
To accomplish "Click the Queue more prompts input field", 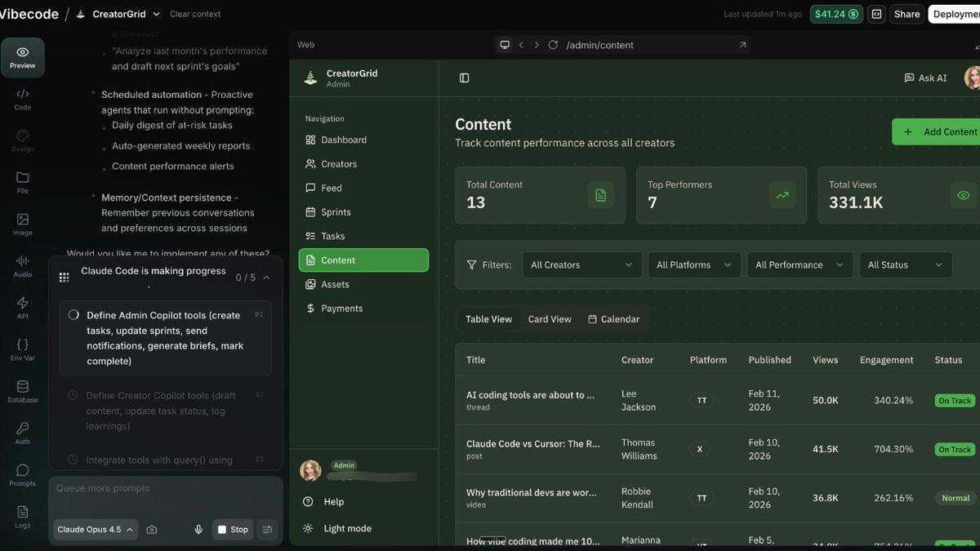I will coord(166,488).
